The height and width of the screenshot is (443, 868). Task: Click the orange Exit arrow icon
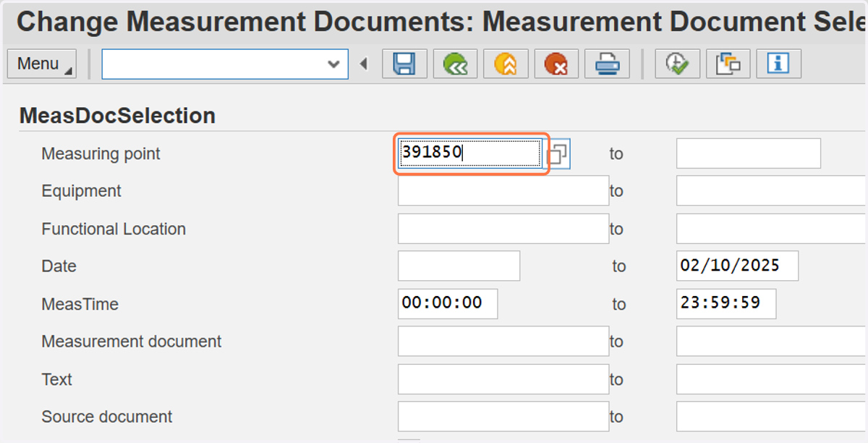[x=506, y=64]
